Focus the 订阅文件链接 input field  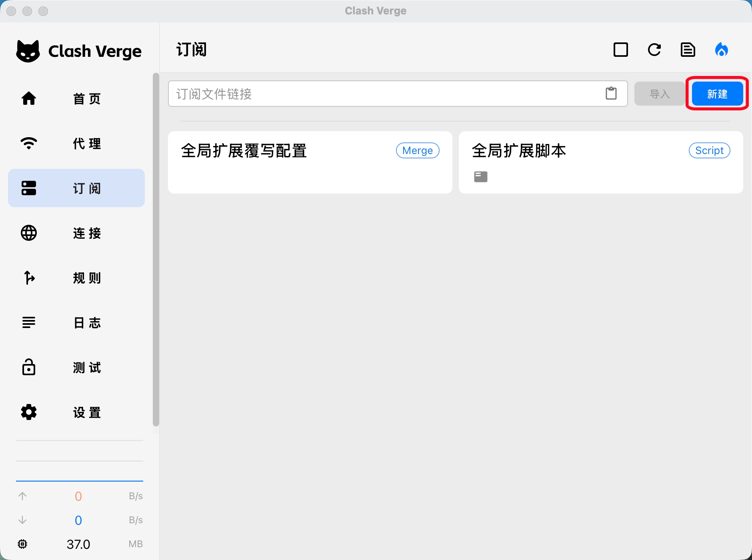(384, 94)
